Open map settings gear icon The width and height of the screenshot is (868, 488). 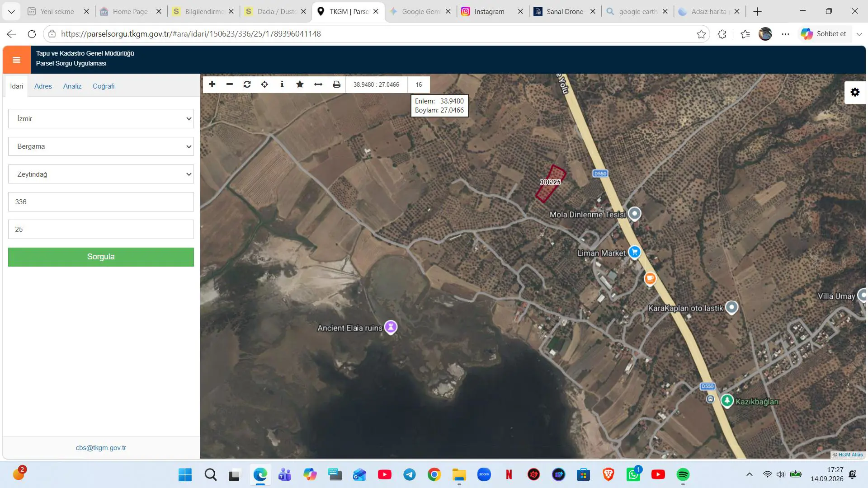pyautogui.click(x=855, y=92)
